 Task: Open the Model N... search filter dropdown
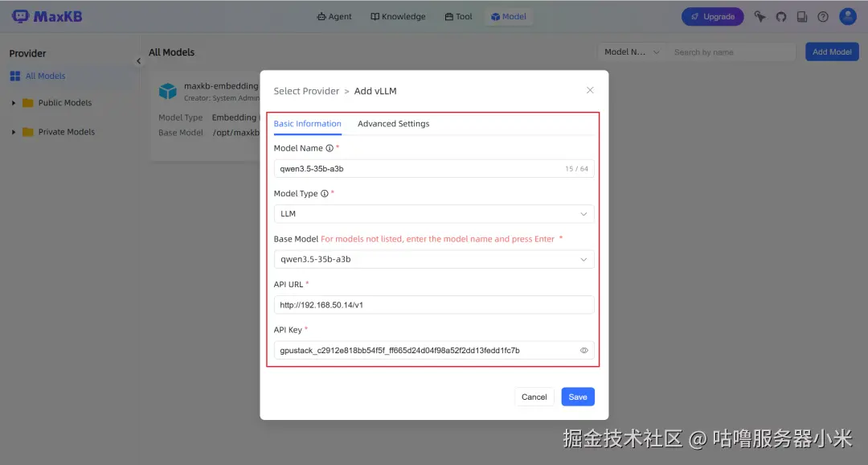(632, 52)
